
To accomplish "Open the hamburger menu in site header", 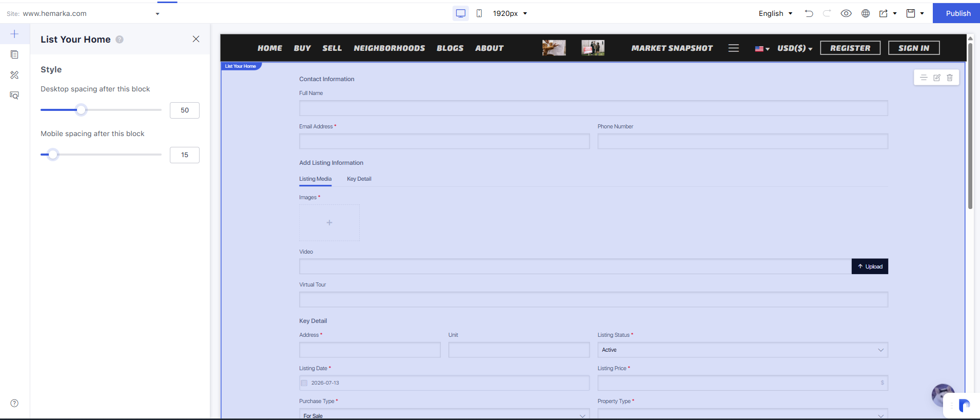I will point(734,48).
